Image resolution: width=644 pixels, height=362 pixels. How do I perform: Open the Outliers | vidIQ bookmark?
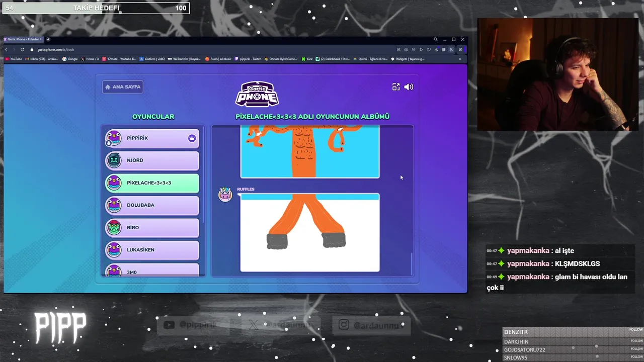[x=152, y=59]
